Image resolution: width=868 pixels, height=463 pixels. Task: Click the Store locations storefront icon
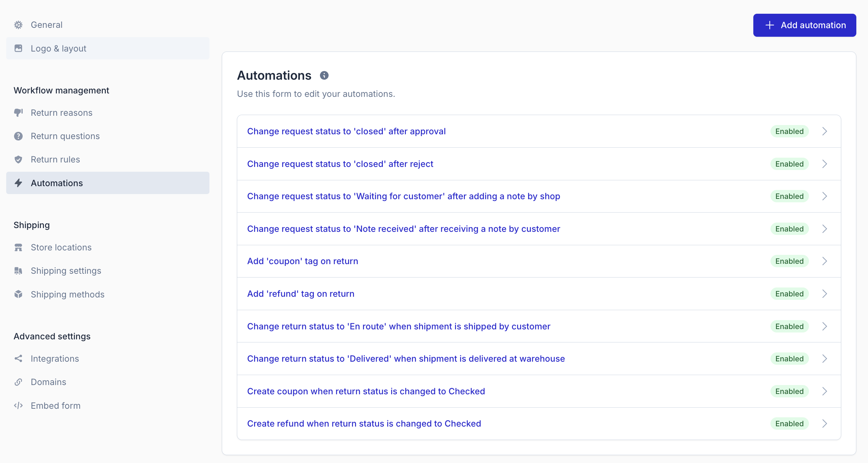tap(19, 247)
